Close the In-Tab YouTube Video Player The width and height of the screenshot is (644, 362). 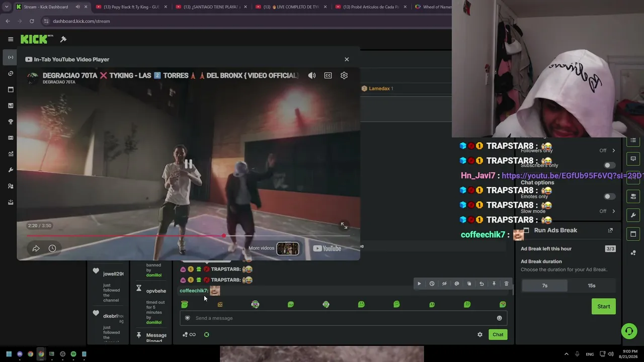pyautogui.click(x=347, y=59)
